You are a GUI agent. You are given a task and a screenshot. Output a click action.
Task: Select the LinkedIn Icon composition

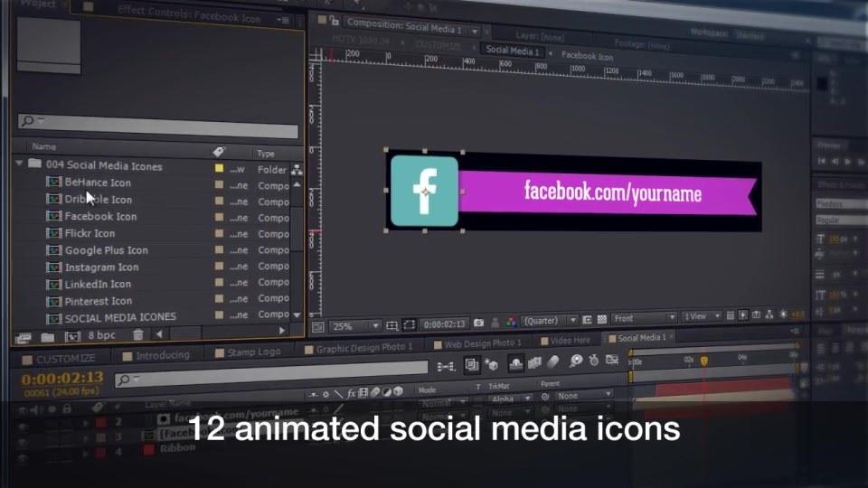98,285
